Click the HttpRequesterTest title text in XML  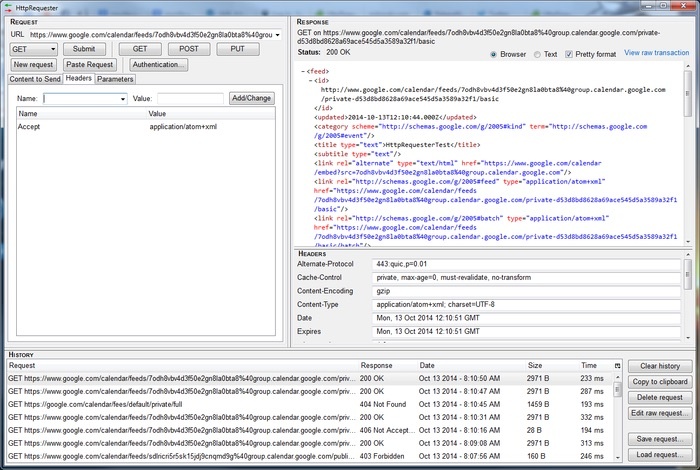(x=417, y=145)
